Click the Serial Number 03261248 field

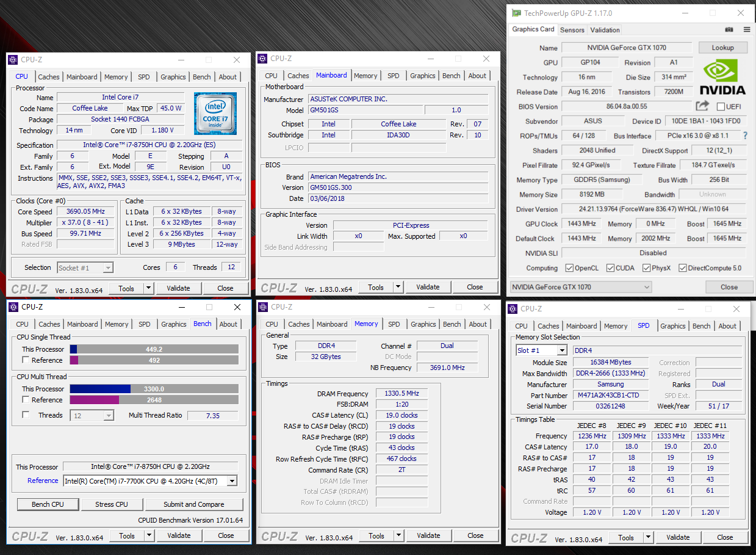[611, 406]
